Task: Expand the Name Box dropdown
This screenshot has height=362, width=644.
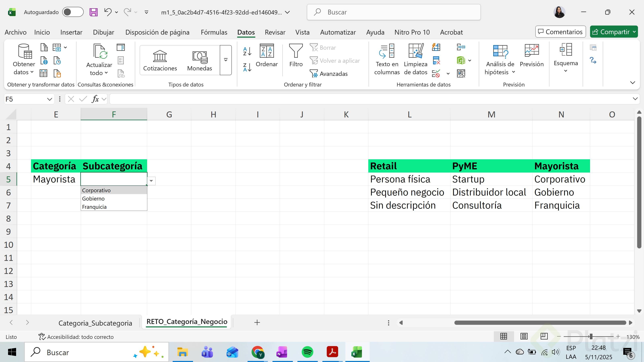Action: tap(49, 99)
